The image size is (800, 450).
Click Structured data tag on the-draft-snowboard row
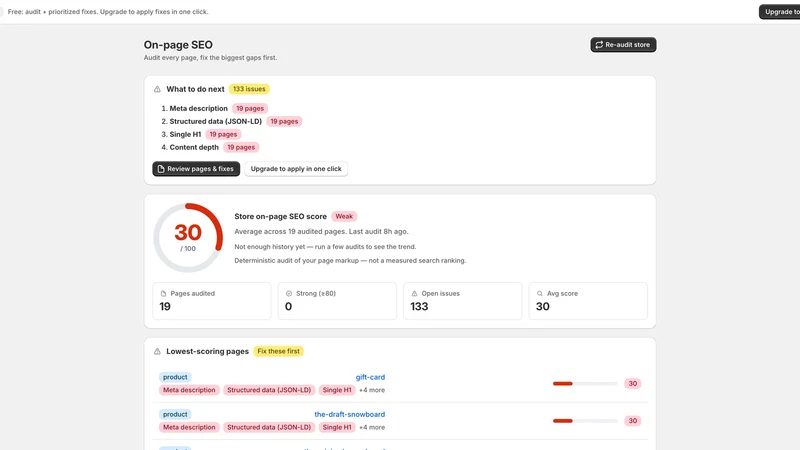pos(269,427)
